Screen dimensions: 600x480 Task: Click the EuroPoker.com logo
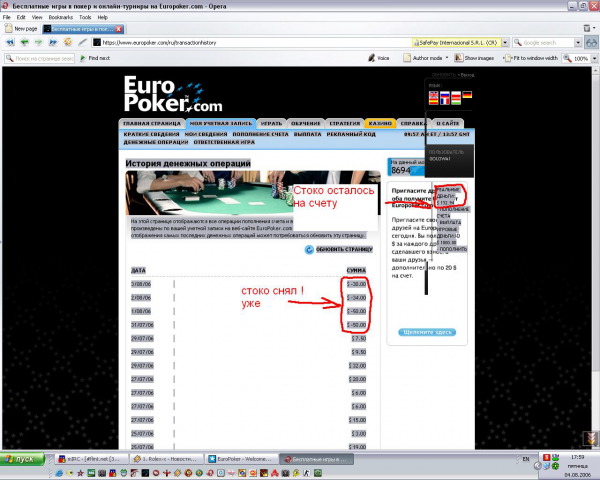click(x=173, y=94)
